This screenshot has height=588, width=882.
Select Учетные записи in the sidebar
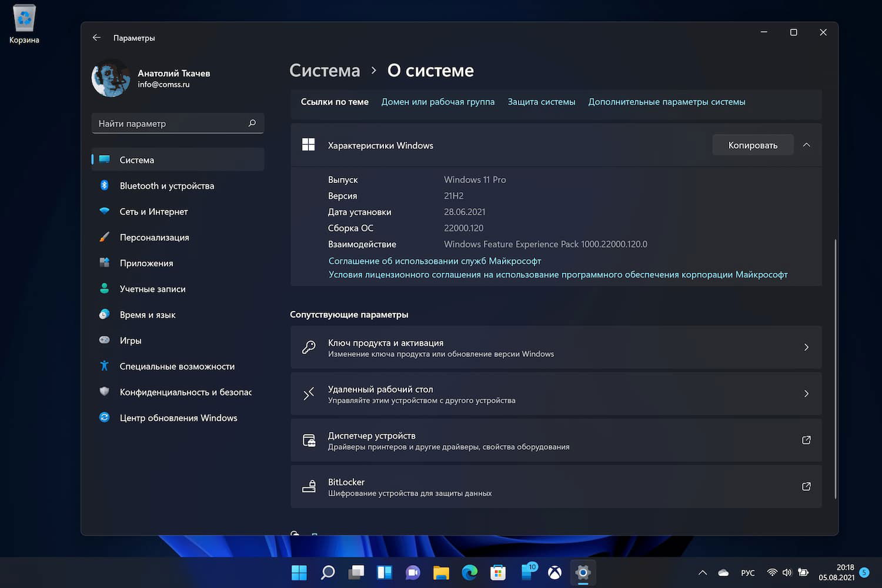pos(152,289)
